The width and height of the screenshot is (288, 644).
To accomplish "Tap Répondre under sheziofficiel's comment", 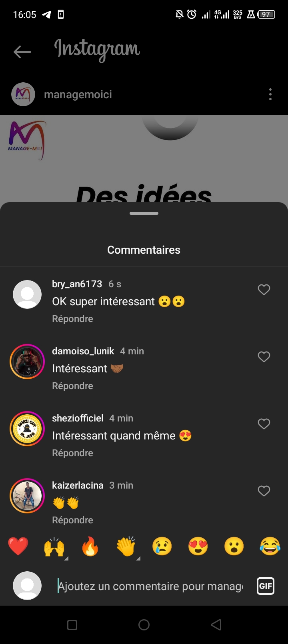I will pos(72,453).
